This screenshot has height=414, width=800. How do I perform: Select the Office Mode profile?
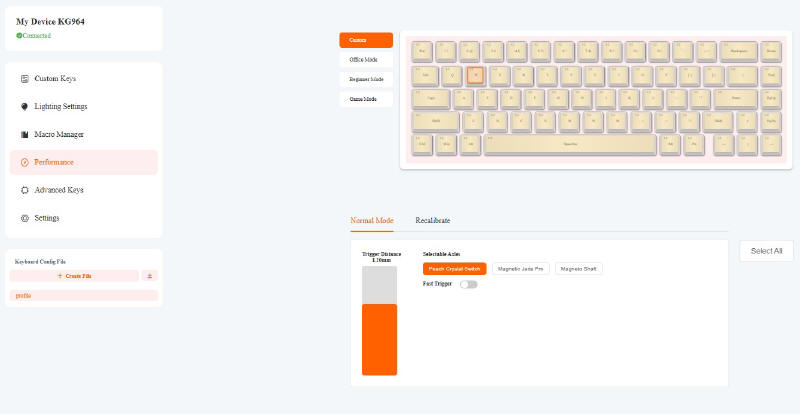pyautogui.click(x=366, y=60)
